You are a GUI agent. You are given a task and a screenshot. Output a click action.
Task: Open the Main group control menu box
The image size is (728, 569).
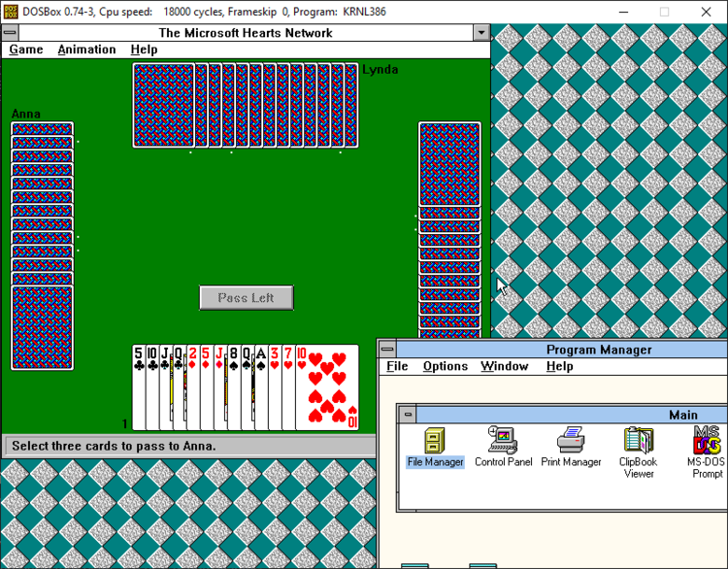408,415
